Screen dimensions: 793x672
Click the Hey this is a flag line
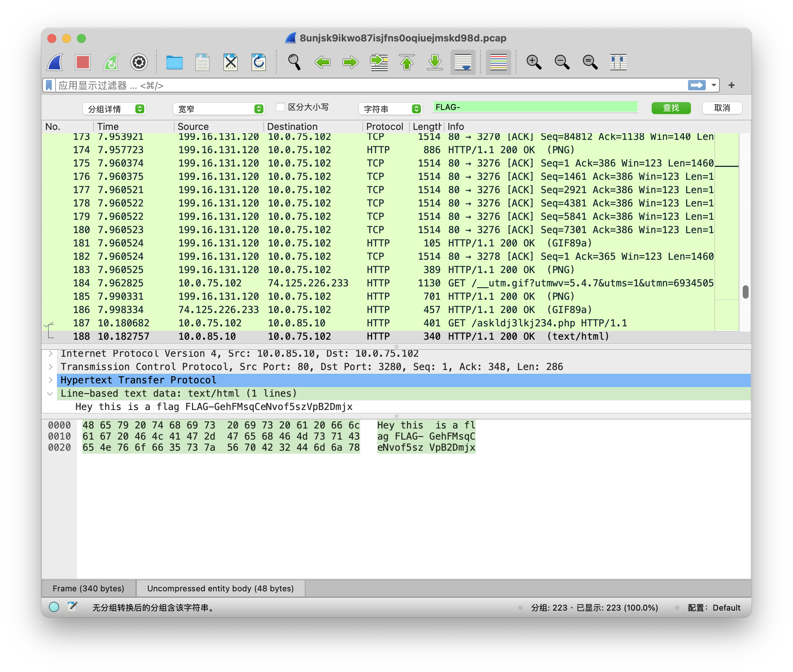tap(213, 407)
